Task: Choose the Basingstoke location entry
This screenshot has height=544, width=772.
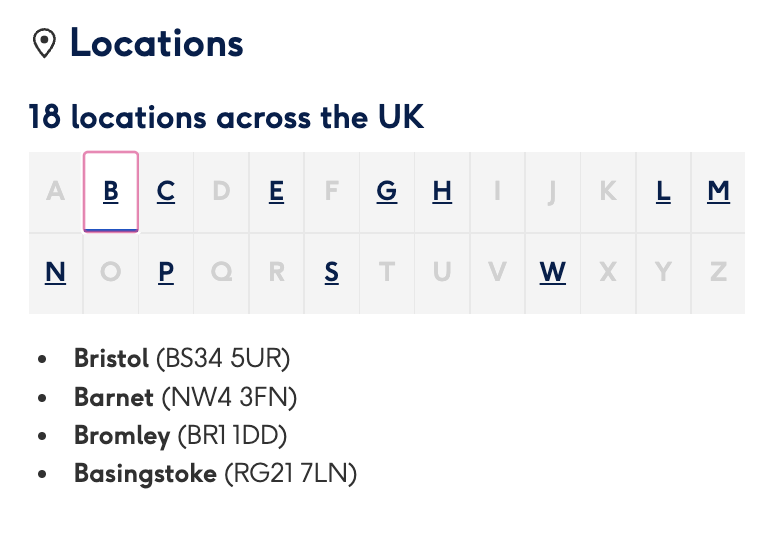Action: coord(215,474)
